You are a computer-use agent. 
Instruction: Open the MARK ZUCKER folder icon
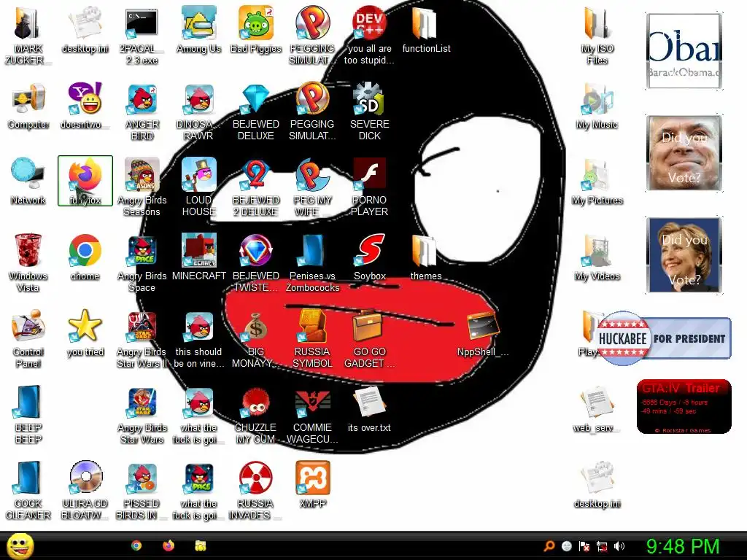(28, 36)
